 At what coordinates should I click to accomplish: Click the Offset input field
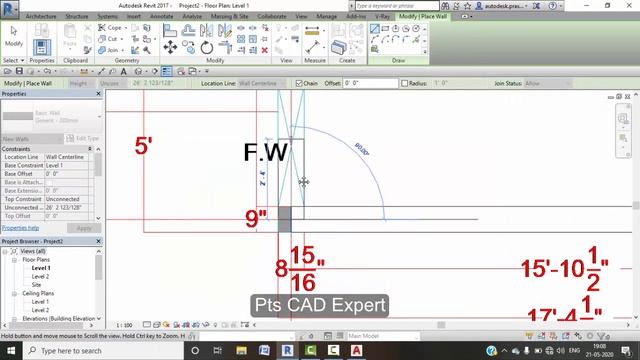(370, 83)
